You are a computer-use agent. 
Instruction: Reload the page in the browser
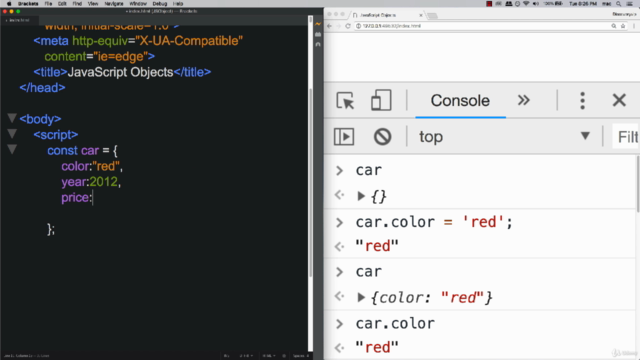point(348,26)
